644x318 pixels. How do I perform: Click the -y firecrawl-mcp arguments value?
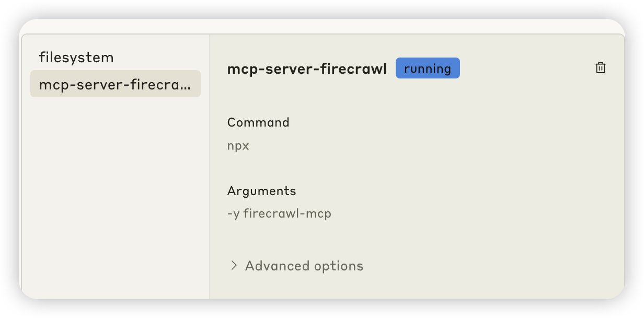(x=279, y=213)
